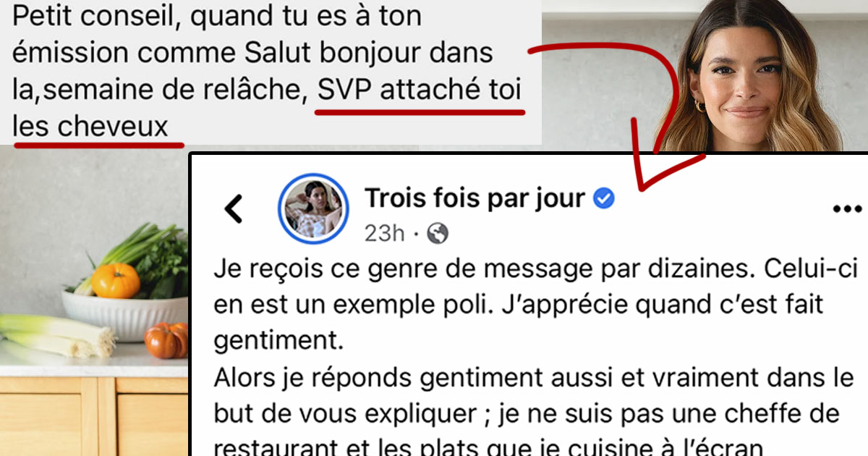Click the small orange pumpkin on counter
This screenshot has width=868, height=456.
coord(166,340)
